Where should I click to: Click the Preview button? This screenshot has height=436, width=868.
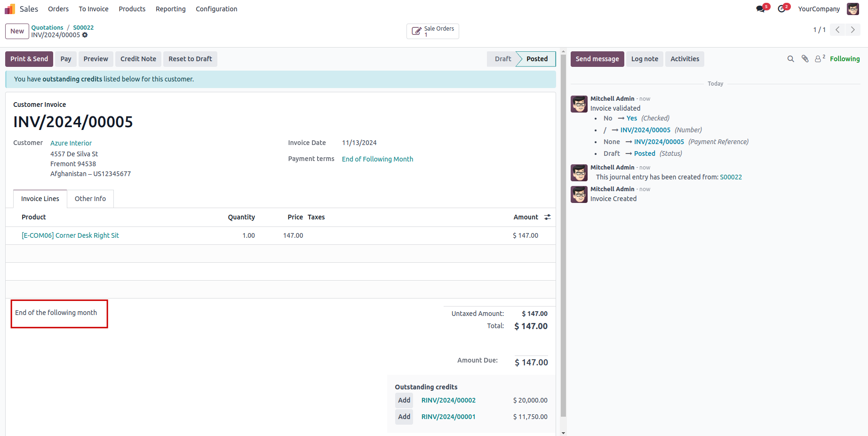click(x=96, y=59)
